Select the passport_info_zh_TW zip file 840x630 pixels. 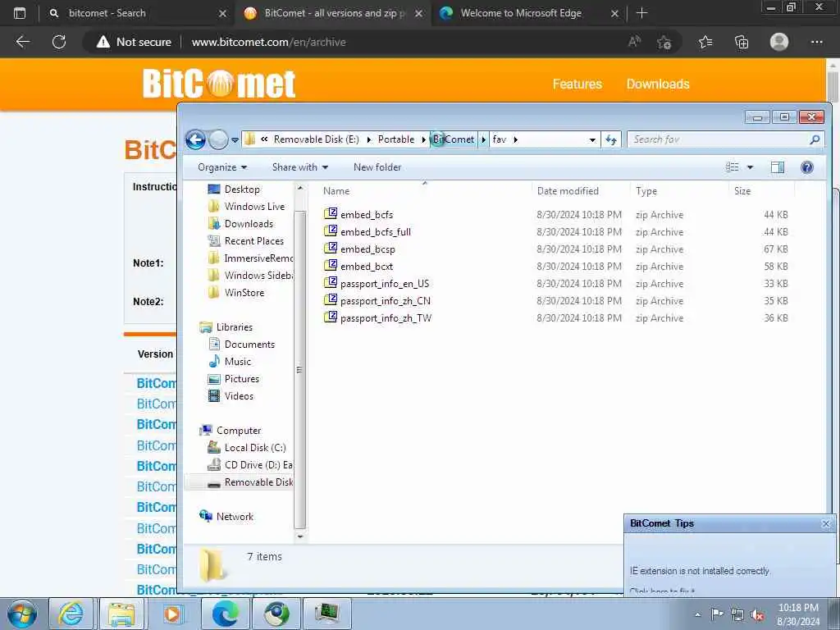coord(386,318)
